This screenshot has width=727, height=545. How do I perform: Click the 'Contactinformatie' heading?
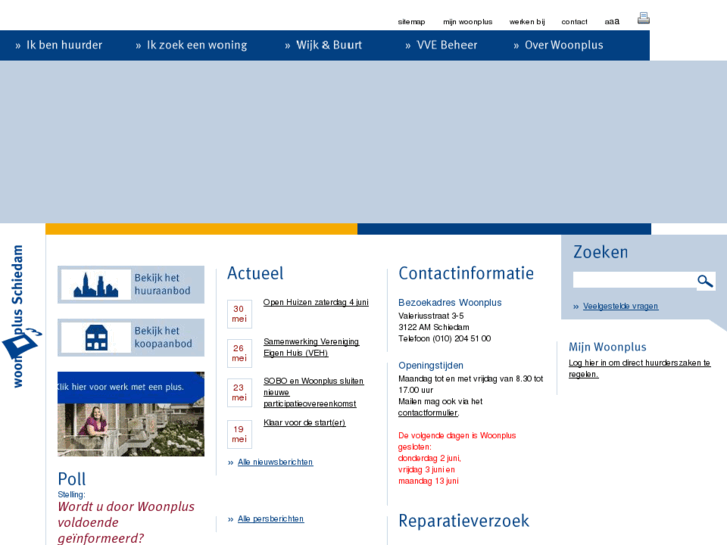pyautogui.click(x=466, y=273)
